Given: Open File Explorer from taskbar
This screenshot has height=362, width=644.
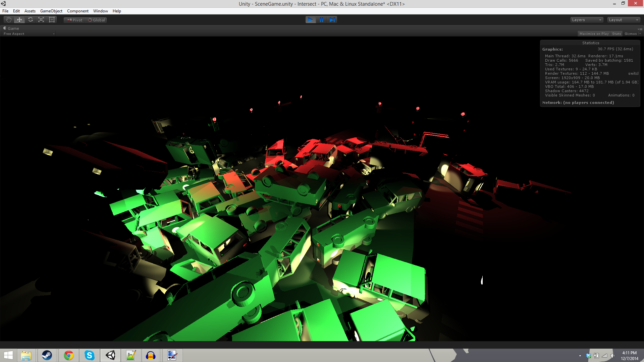Looking at the screenshot, I should 26,355.
